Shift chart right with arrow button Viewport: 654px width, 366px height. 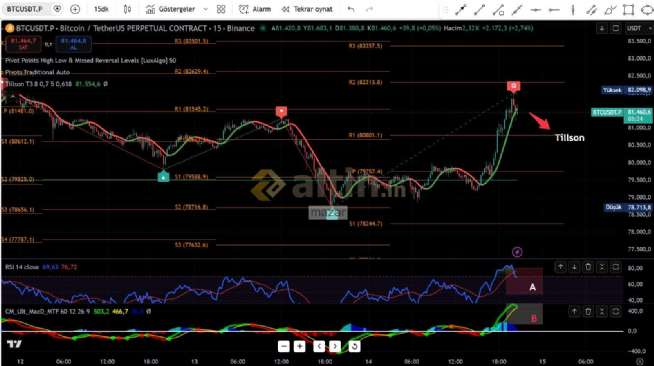tap(335, 346)
